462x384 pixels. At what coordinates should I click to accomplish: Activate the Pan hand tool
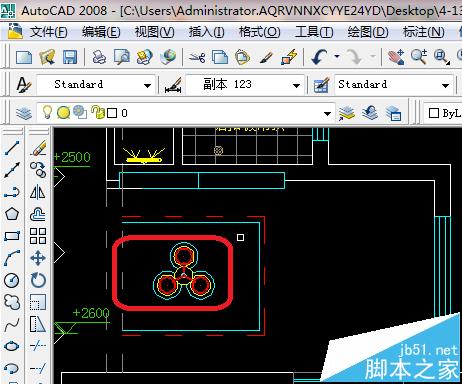[x=396, y=57]
